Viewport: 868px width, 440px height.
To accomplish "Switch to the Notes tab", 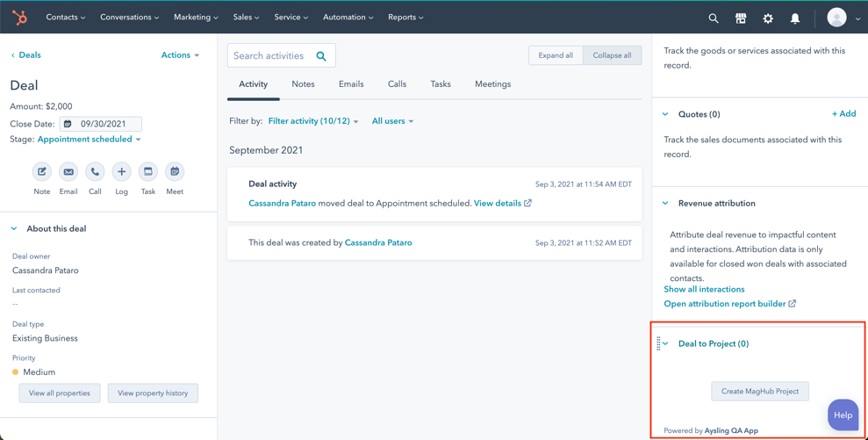I will (x=303, y=84).
